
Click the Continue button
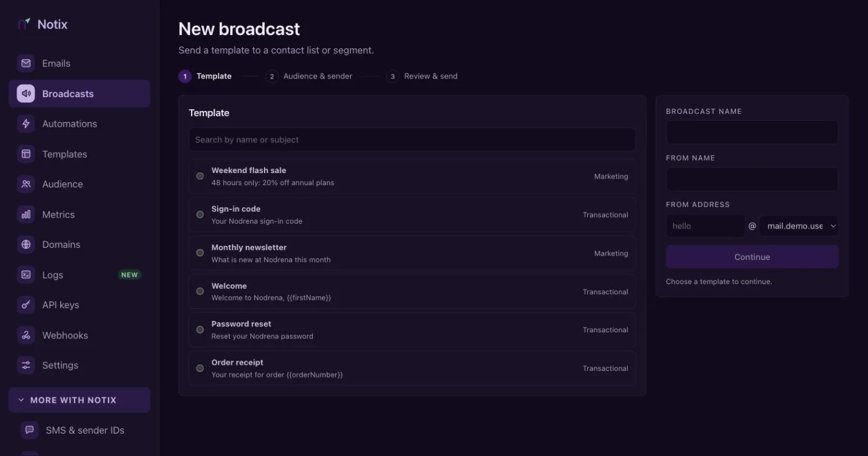(752, 257)
